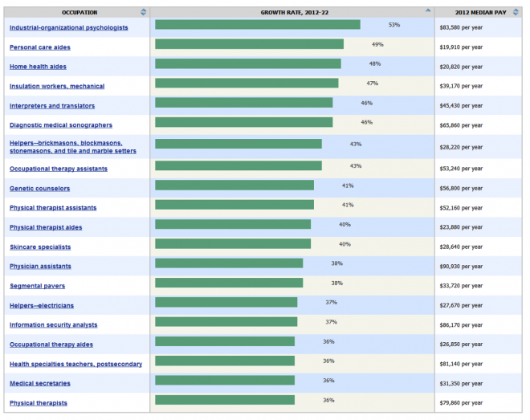This screenshot has height=420, width=530.
Task: View Information security analysts page
Action: tap(54, 325)
